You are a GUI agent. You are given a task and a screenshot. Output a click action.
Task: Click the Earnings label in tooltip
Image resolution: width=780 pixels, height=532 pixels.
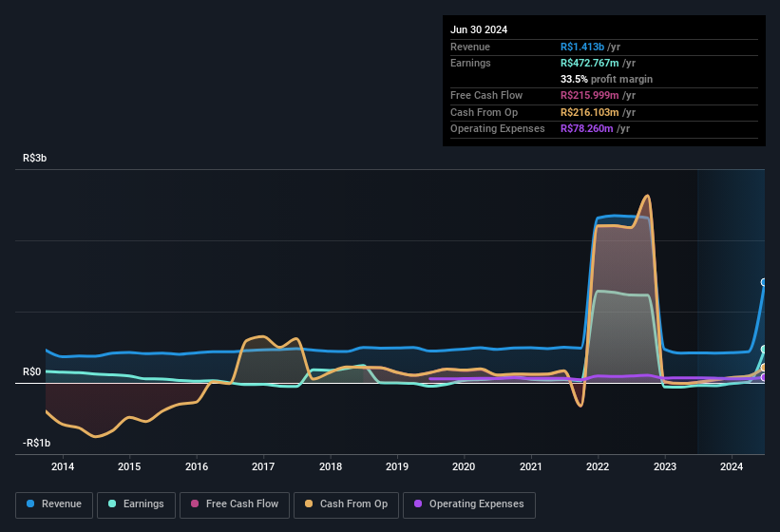(470, 63)
